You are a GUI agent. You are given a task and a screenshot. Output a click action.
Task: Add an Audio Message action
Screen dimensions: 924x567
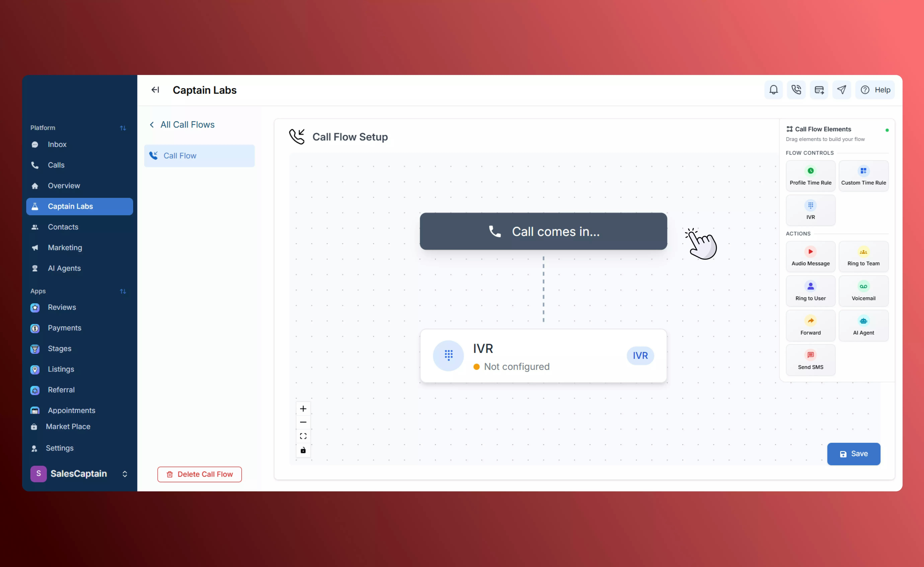(811, 256)
